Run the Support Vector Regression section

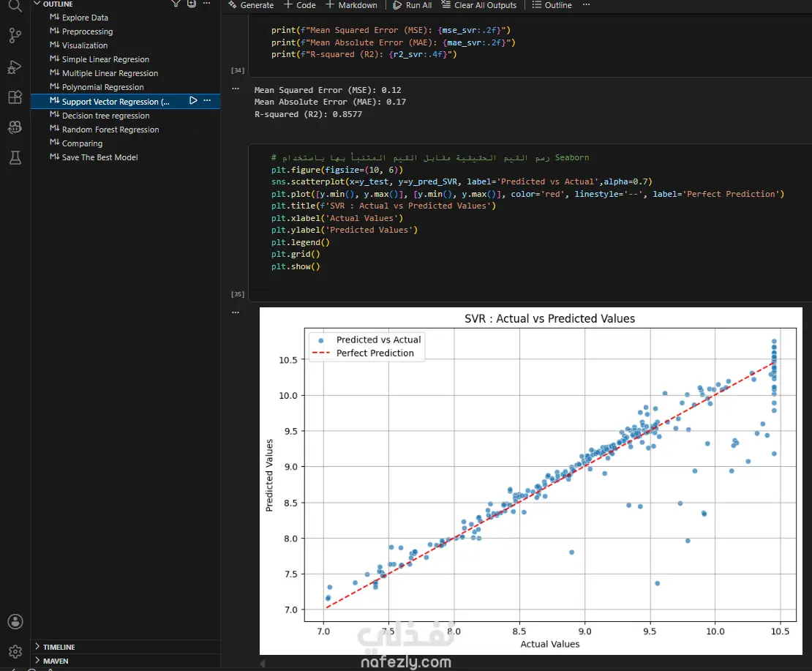pyautogui.click(x=193, y=100)
